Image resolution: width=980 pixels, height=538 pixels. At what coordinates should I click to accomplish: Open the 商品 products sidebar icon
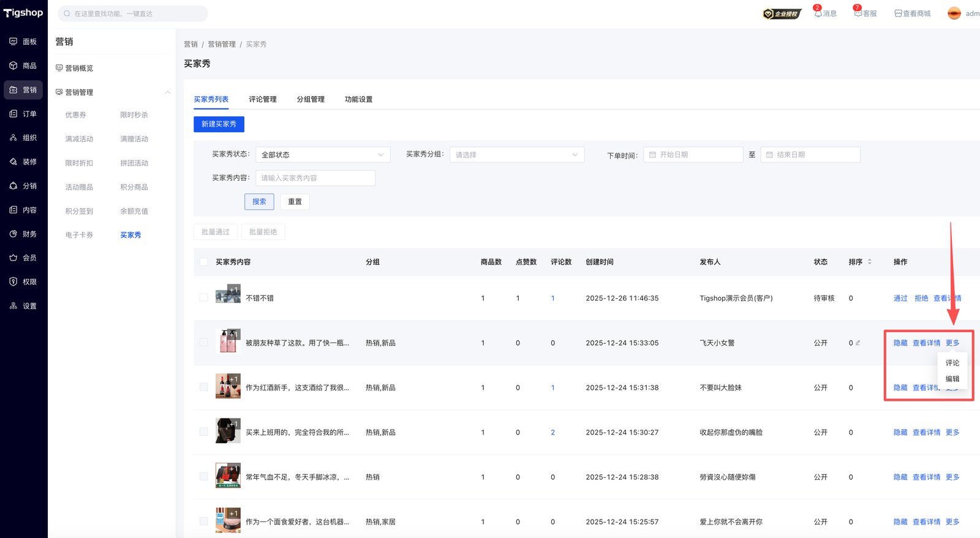pos(13,66)
